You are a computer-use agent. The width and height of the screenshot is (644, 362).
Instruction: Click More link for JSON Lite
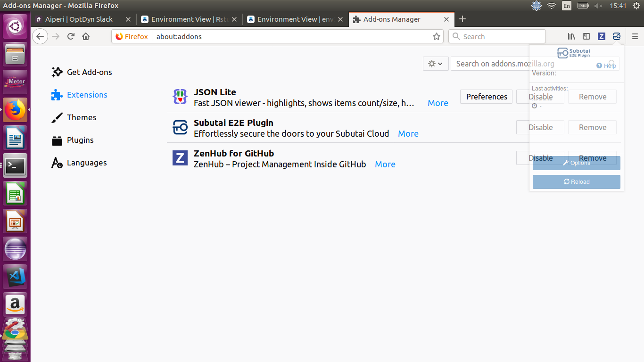point(438,103)
